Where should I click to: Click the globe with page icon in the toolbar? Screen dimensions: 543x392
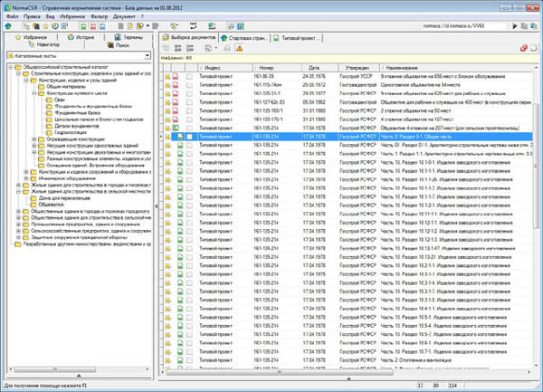(x=212, y=26)
